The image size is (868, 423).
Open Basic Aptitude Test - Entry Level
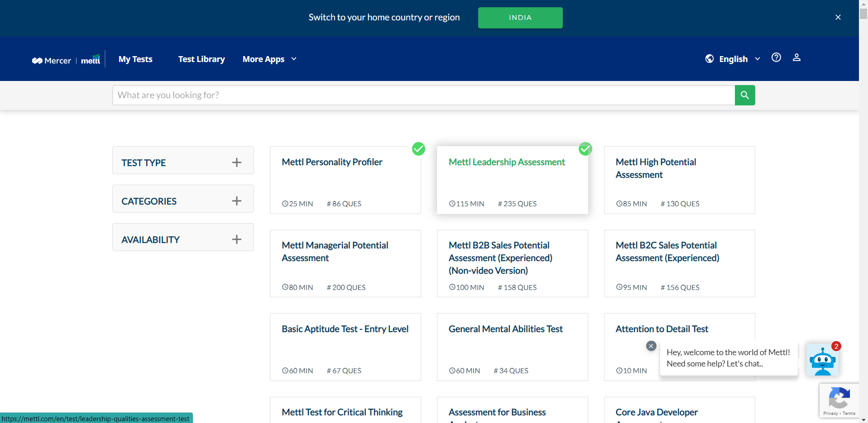(x=345, y=329)
